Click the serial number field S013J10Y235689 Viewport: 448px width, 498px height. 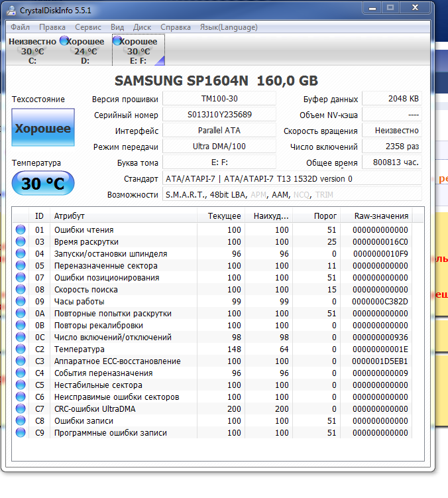219,115
